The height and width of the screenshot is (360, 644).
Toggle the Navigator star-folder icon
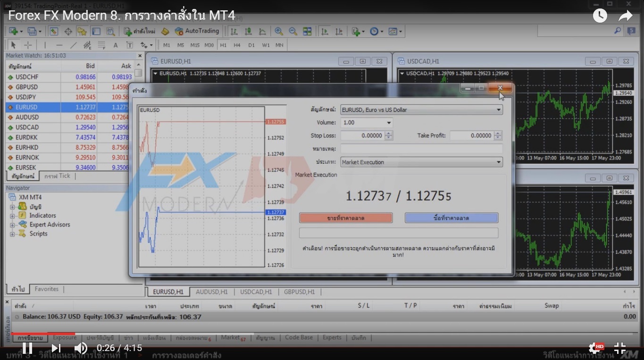coord(82,31)
